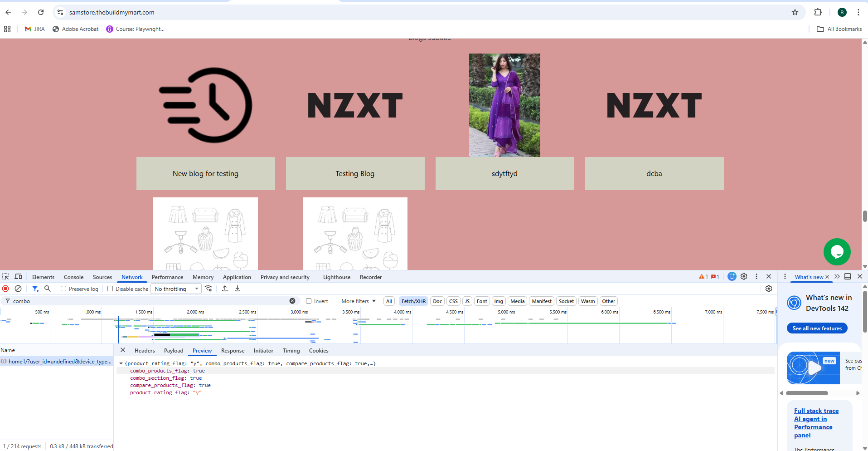Enable Disable cache checkbox
Image resolution: width=868 pixels, height=451 pixels.
coord(110,289)
